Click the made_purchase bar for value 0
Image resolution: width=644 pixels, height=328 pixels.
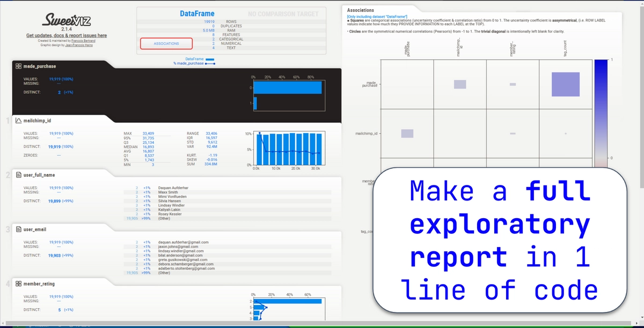tap(288, 87)
